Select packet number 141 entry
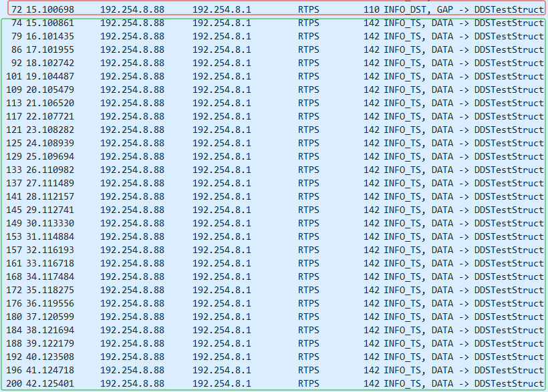 pyautogui.click(x=274, y=196)
